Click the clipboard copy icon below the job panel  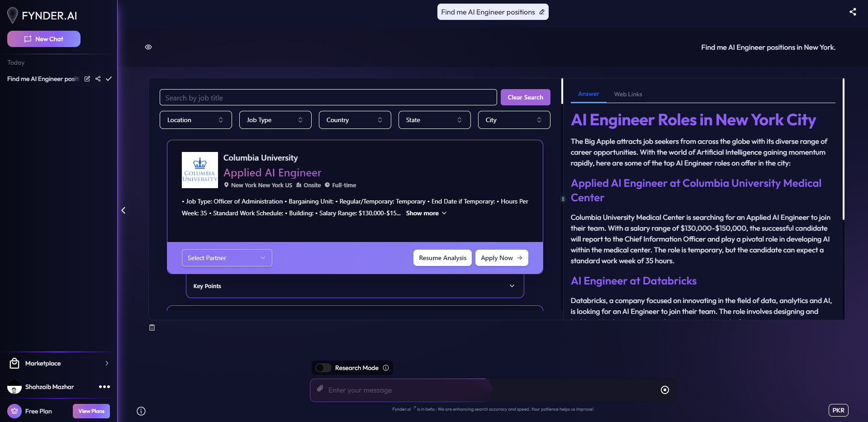[x=152, y=327]
